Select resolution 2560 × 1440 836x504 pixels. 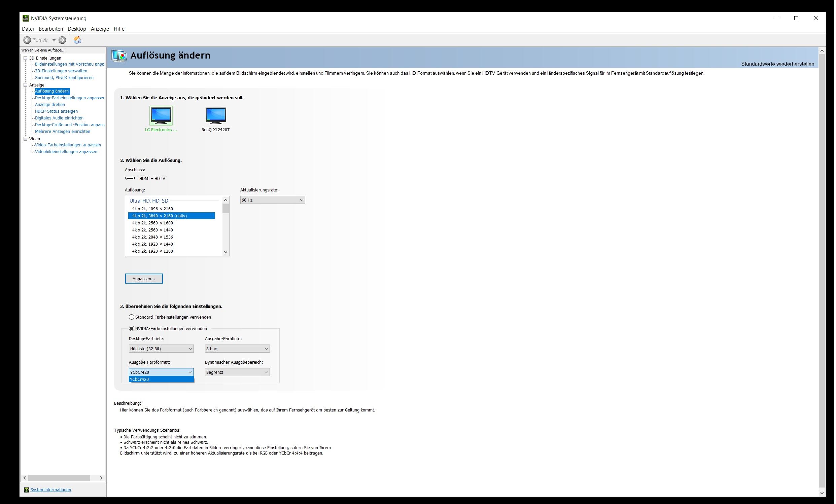click(172, 230)
